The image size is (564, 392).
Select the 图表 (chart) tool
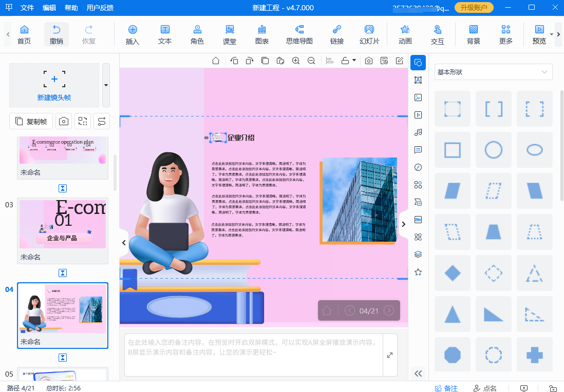[x=261, y=34]
